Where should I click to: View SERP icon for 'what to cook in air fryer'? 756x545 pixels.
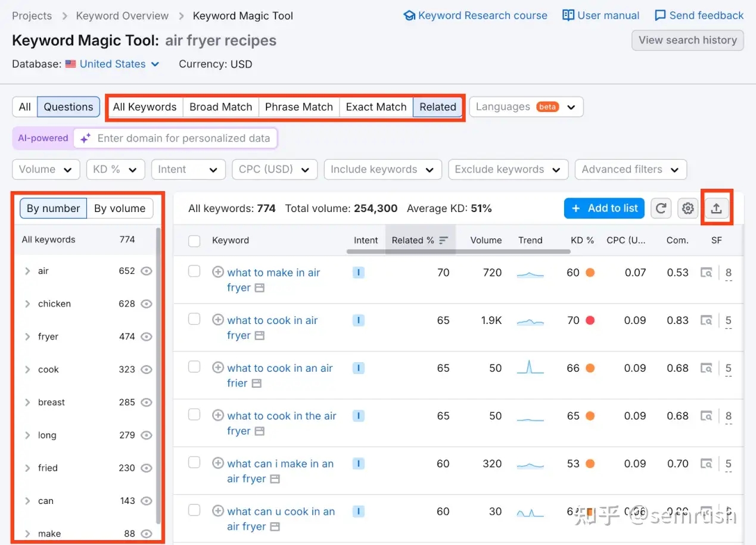pos(707,320)
